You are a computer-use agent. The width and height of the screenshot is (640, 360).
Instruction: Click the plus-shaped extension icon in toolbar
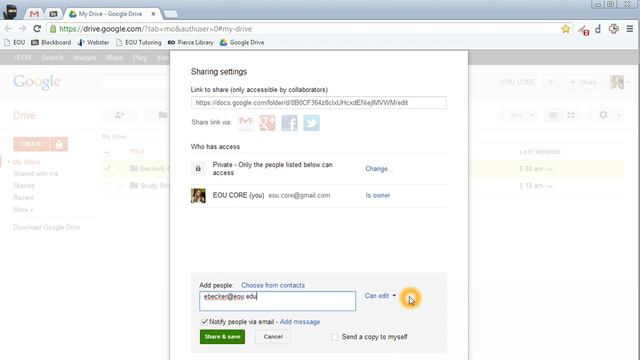click(613, 29)
